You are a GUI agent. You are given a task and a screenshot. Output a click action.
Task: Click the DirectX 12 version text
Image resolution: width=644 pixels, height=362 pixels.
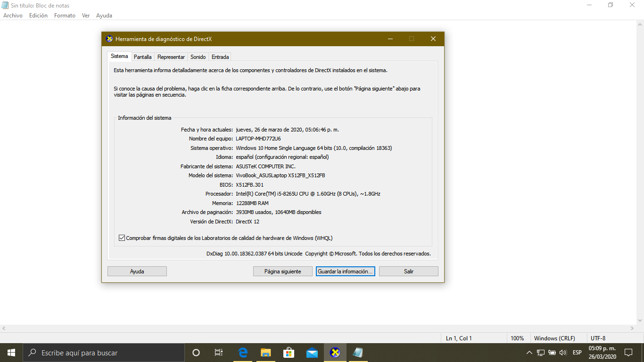click(248, 222)
